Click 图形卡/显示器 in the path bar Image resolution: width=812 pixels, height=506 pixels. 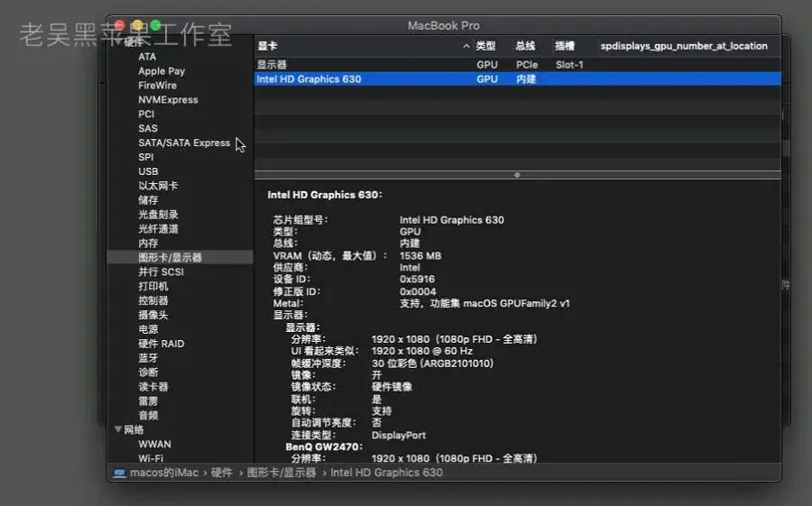click(x=281, y=473)
